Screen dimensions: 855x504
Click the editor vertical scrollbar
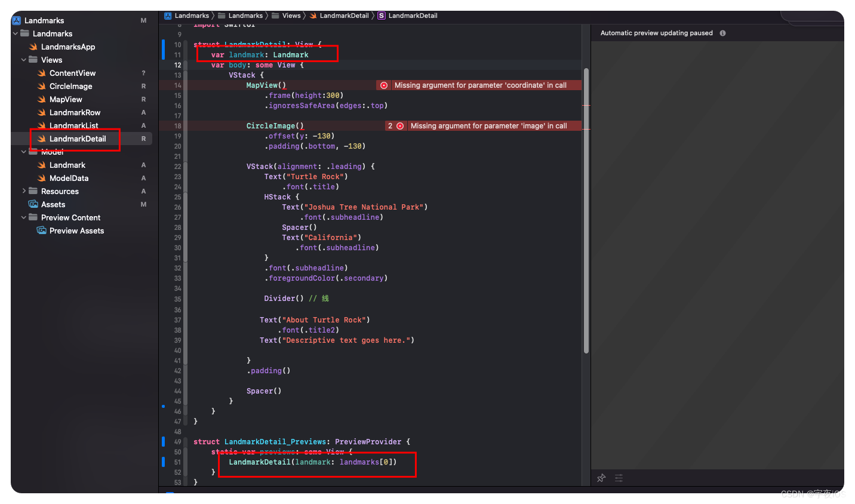point(586,210)
